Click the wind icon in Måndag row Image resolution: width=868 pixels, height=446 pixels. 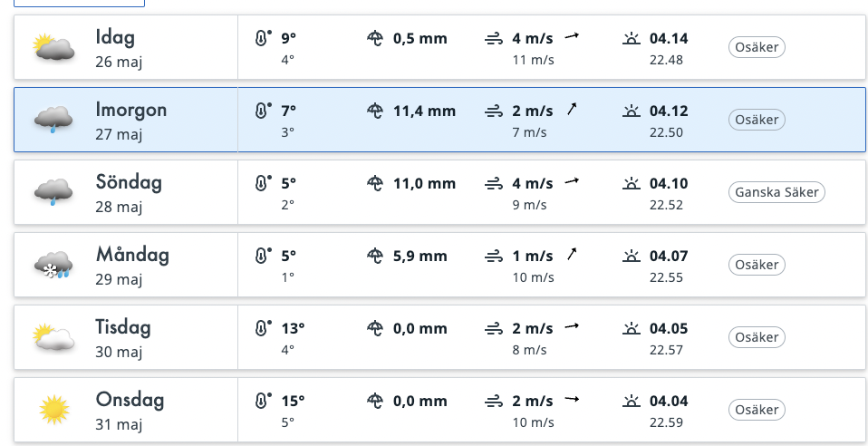(494, 257)
